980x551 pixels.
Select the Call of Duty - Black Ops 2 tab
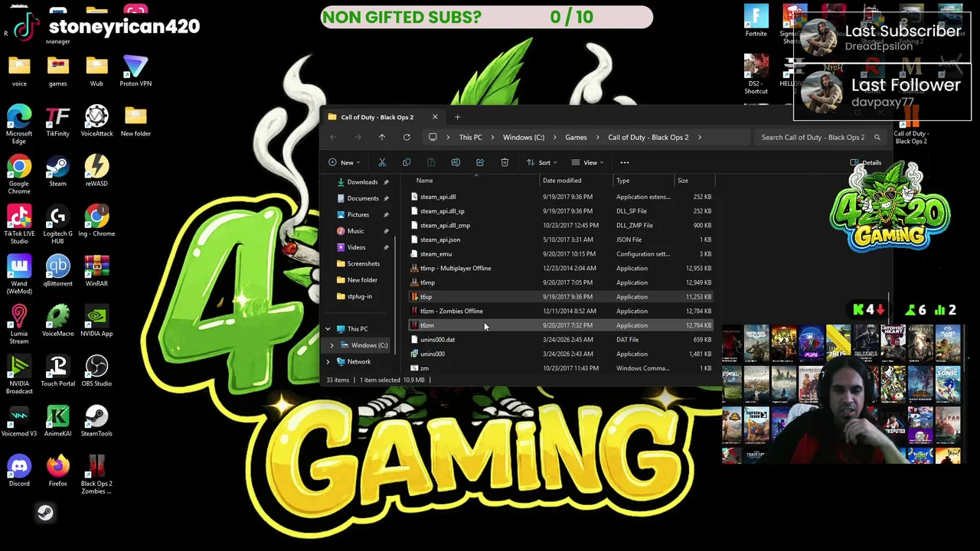click(377, 117)
